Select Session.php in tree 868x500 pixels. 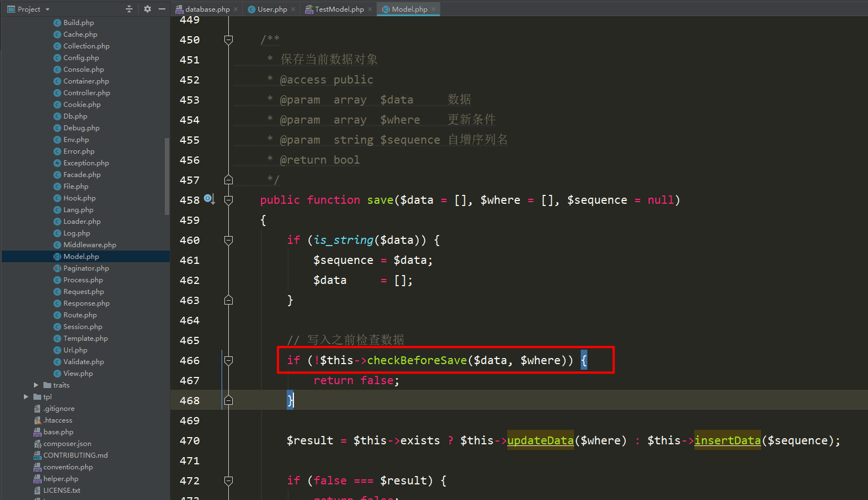83,327
